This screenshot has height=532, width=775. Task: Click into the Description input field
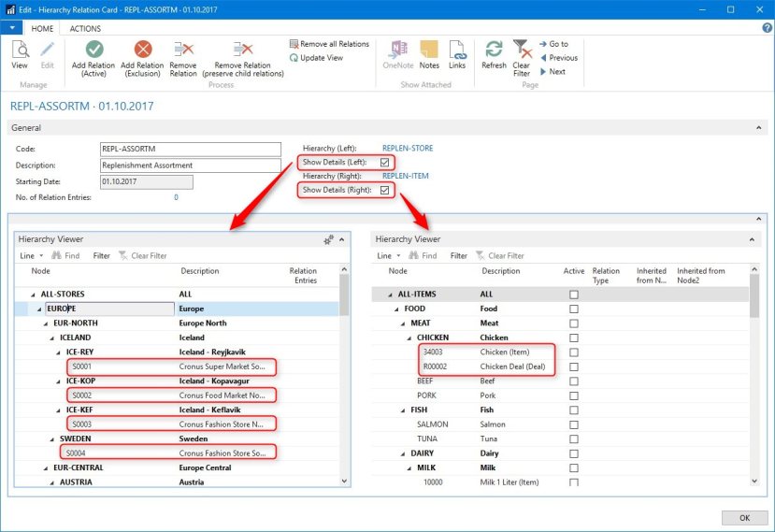190,165
